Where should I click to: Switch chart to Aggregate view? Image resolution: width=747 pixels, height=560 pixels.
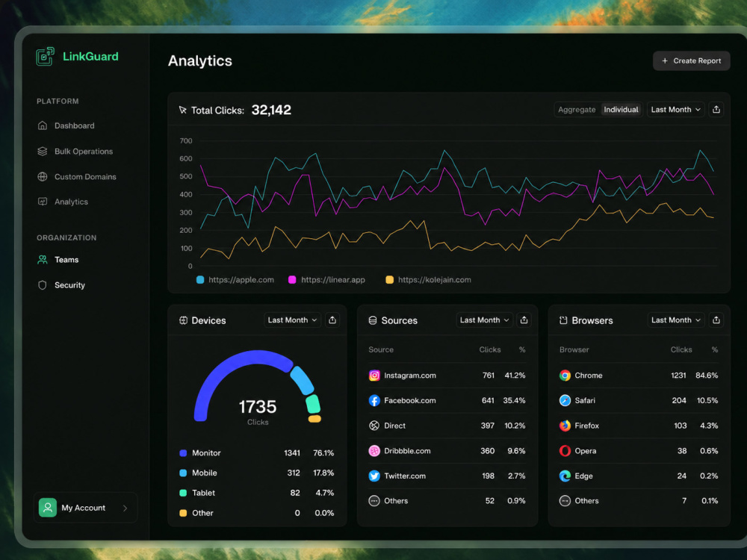[577, 110]
